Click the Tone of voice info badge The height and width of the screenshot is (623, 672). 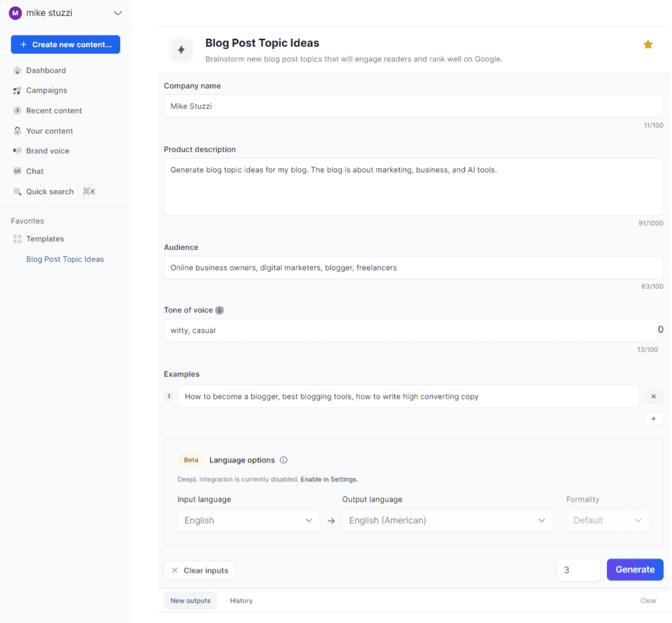(219, 310)
